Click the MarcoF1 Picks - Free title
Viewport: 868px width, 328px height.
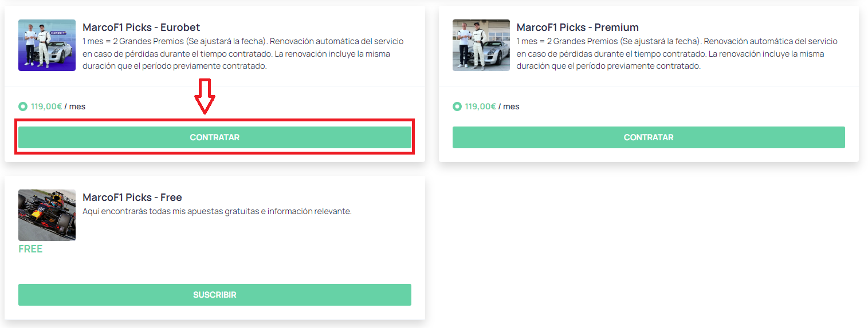click(x=132, y=197)
